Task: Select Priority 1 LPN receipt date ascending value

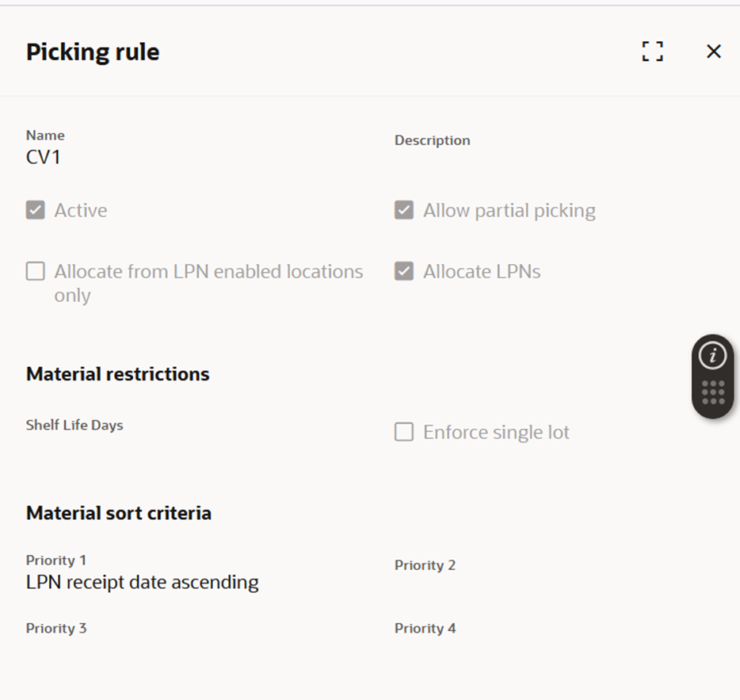Action: pyautogui.click(x=143, y=583)
